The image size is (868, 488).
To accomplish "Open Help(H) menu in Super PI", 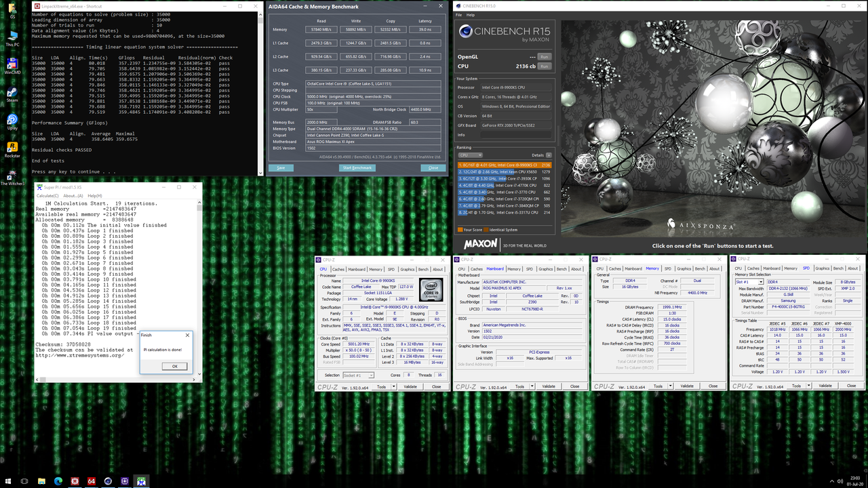I will point(95,196).
